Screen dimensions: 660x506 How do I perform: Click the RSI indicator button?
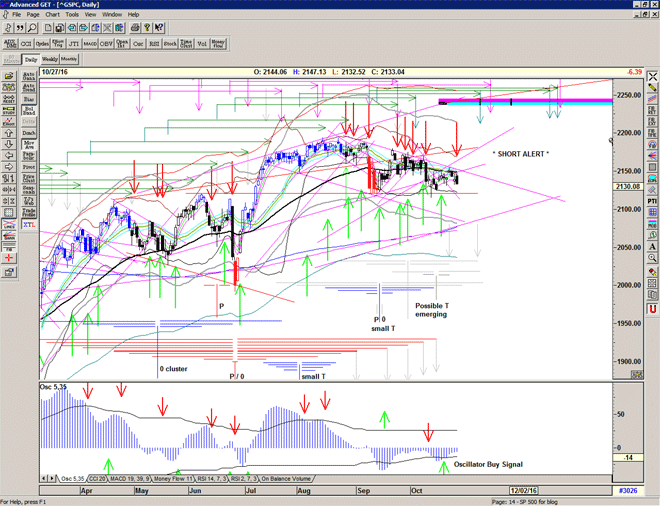[x=154, y=44]
